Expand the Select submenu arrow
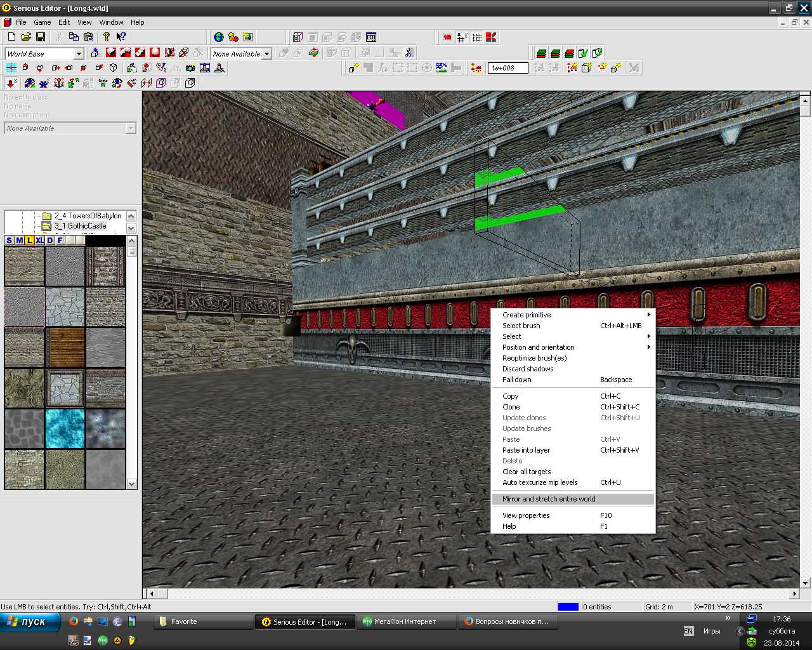This screenshot has height=650, width=812. click(x=648, y=336)
